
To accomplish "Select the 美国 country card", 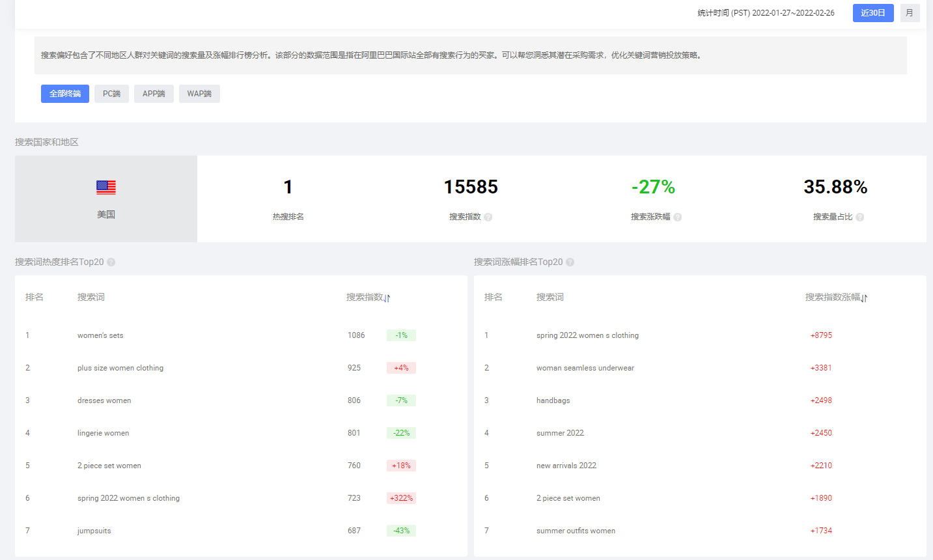I will click(x=106, y=199).
